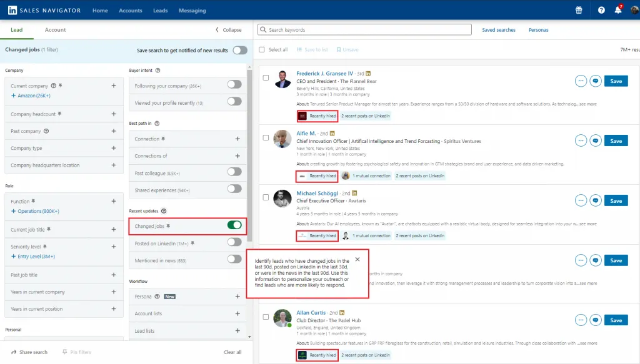
Task: Expand Account lists filter
Action: click(237, 313)
